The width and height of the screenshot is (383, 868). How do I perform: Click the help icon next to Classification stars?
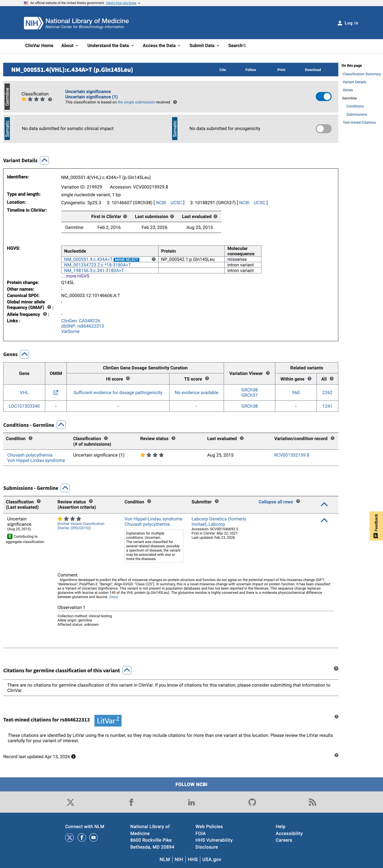(x=50, y=99)
